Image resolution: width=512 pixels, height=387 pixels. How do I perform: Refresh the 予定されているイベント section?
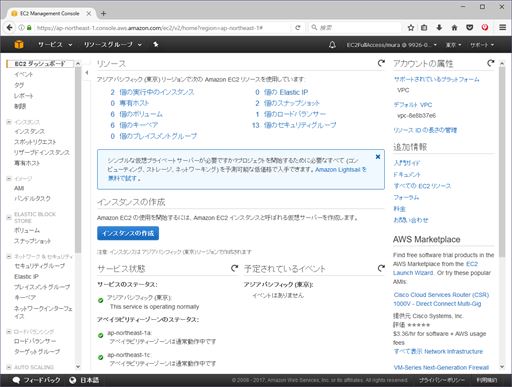381,268
